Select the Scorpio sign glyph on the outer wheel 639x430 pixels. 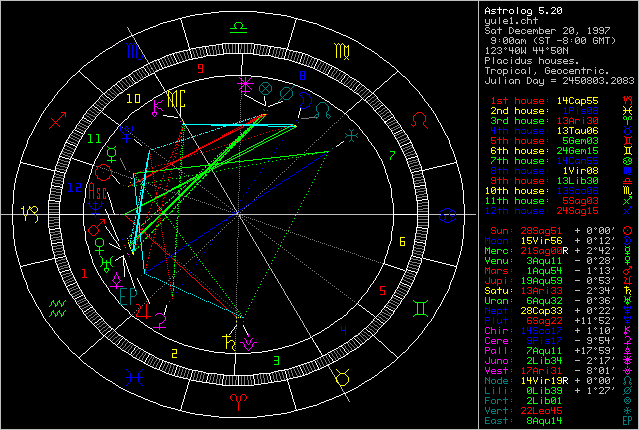point(135,51)
